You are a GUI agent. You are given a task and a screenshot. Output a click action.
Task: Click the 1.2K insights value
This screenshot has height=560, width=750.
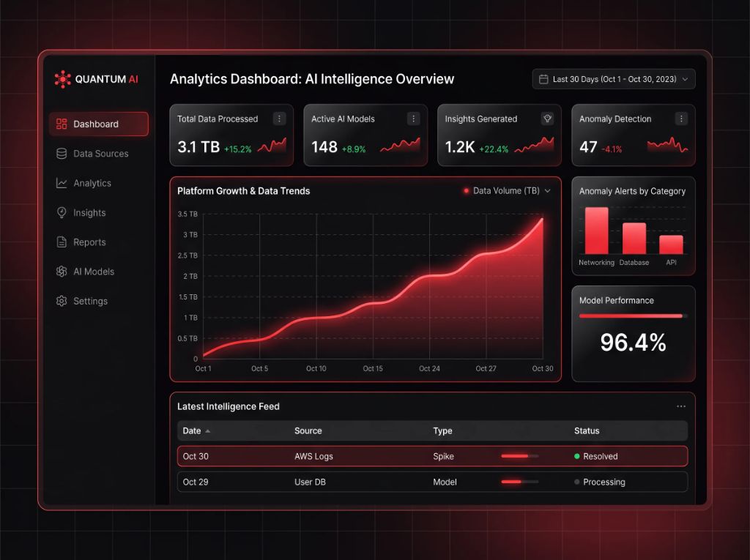click(x=460, y=147)
